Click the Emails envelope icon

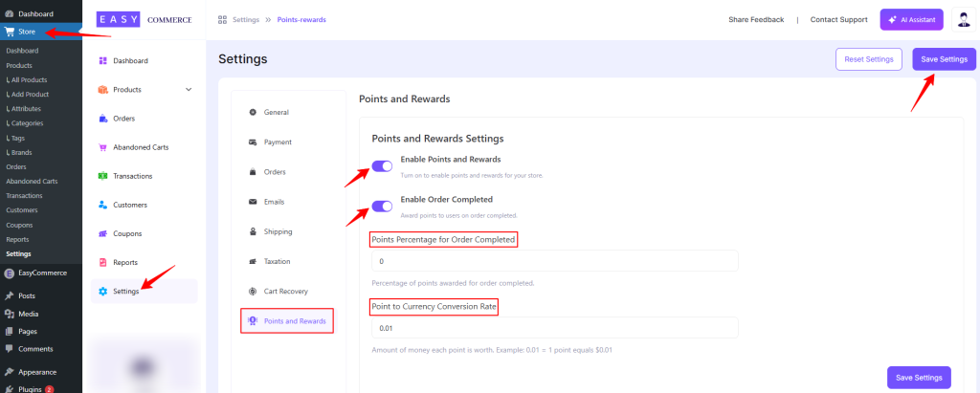(253, 202)
